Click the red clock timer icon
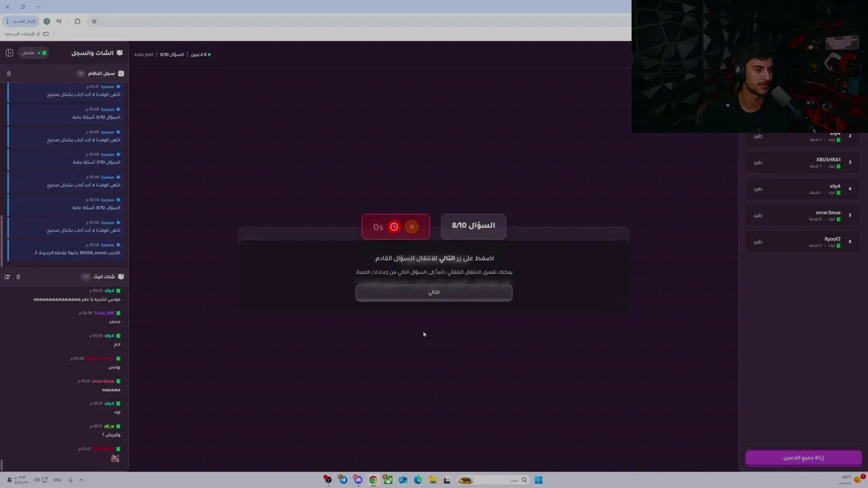The image size is (868, 488). pyautogui.click(x=394, y=227)
